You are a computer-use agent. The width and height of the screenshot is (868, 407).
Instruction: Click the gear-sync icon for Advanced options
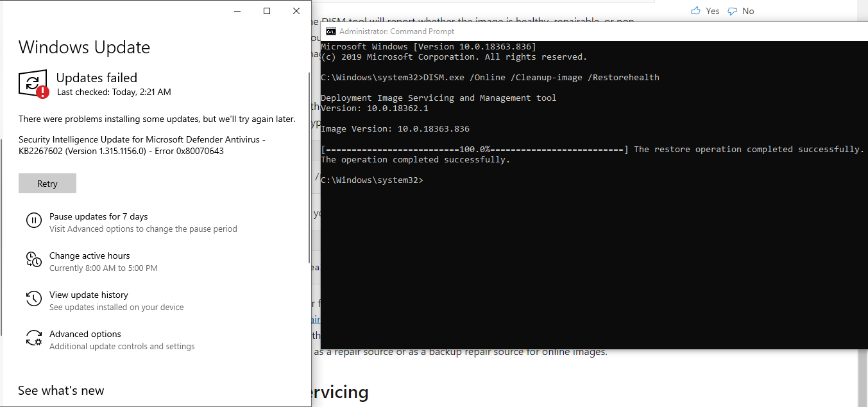[33, 338]
